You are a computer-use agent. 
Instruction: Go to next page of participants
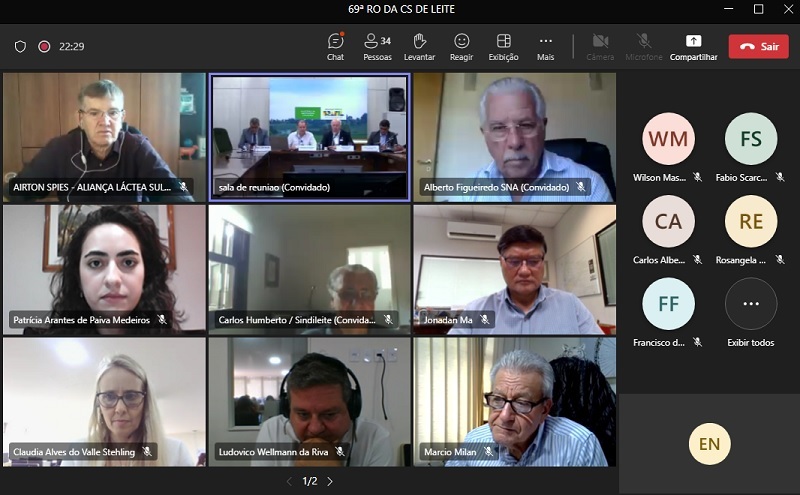(x=330, y=481)
